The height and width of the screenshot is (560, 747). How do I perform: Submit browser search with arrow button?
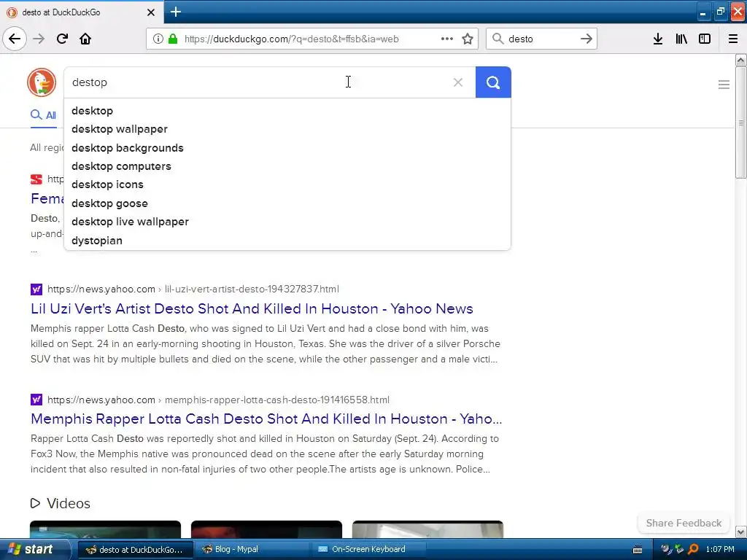(x=587, y=39)
